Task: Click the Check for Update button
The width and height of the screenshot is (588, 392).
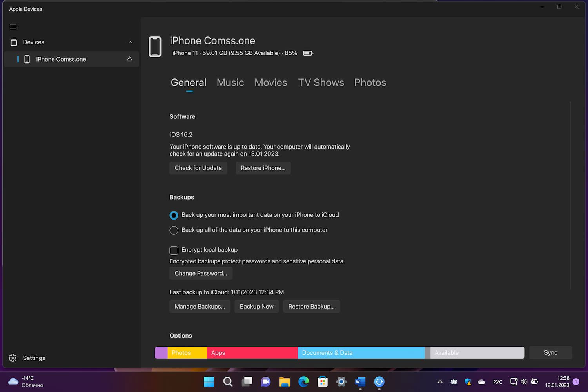Action: click(x=198, y=168)
